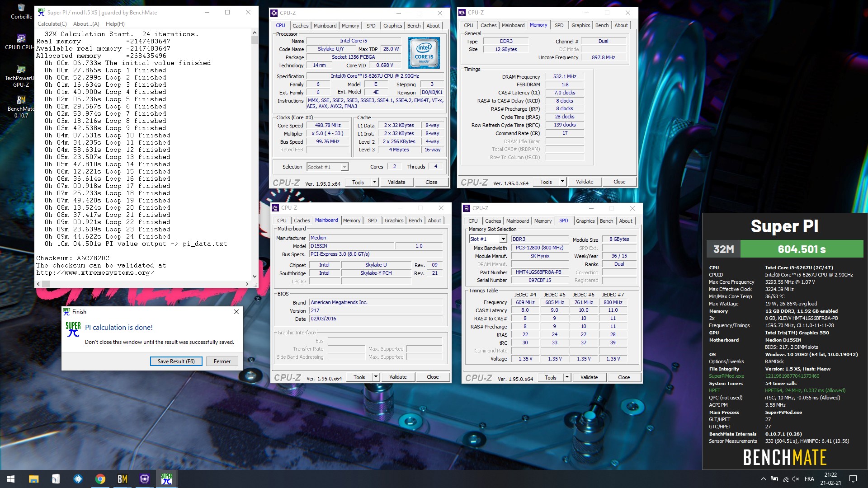Screen dimensions: 868x488
Task: Open the CPUID CPU-Z desktop shortcut
Action: 20,42
